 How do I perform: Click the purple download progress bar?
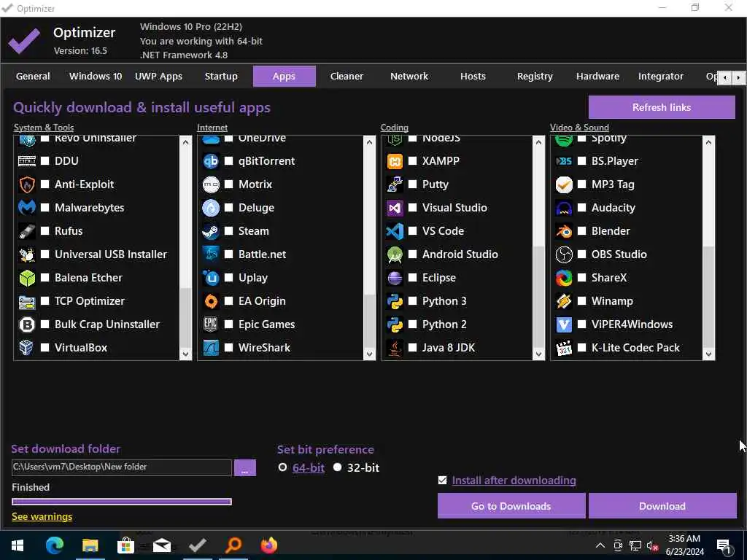tap(122, 502)
